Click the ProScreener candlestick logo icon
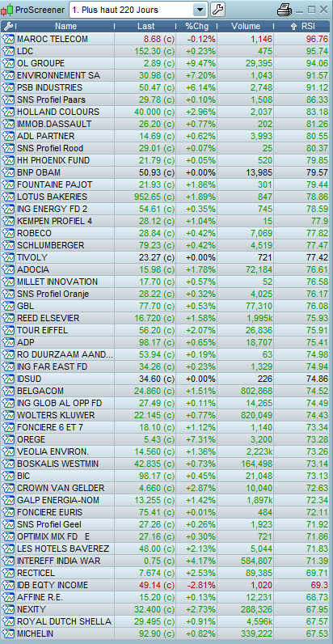Viewport: 333px width, 644px height. pos(7,10)
